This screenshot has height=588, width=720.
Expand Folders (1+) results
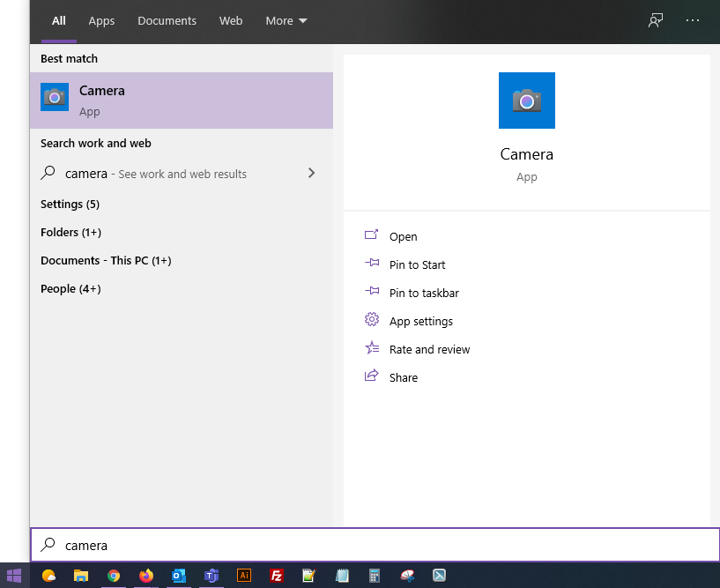71,233
